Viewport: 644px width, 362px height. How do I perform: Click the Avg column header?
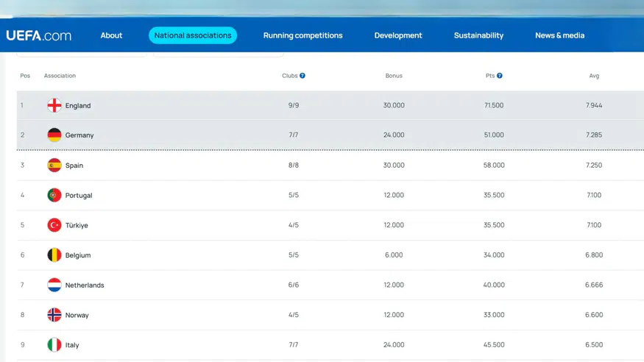(594, 76)
